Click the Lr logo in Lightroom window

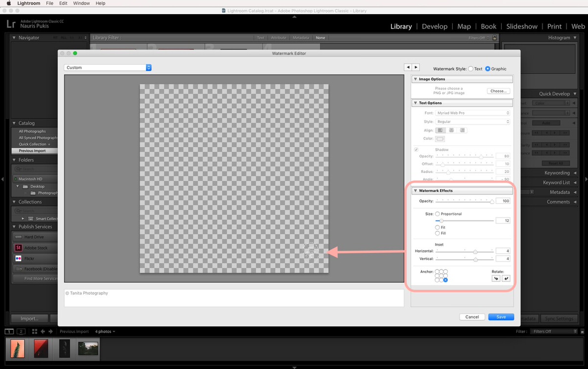11,24
